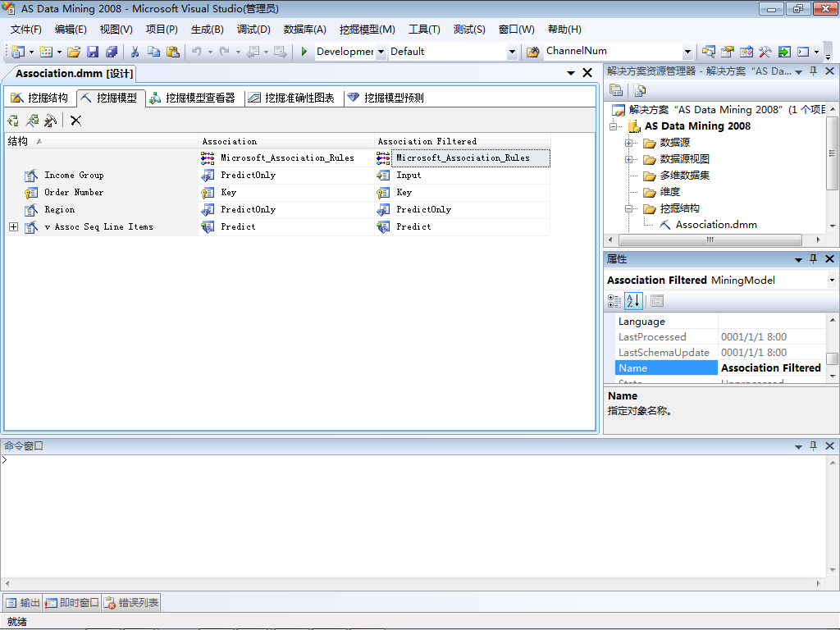Click the Paste clipboard icon
The width and height of the screenshot is (840, 630).
click(172, 52)
